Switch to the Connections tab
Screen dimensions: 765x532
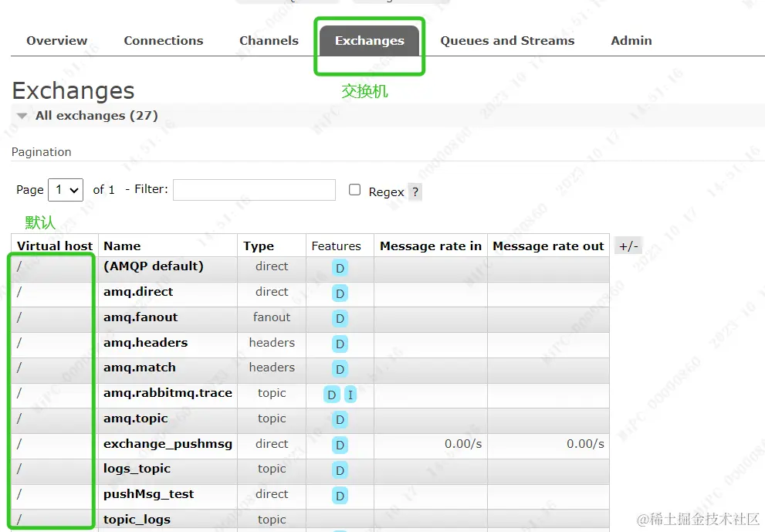pyautogui.click(x=164, y=40)
